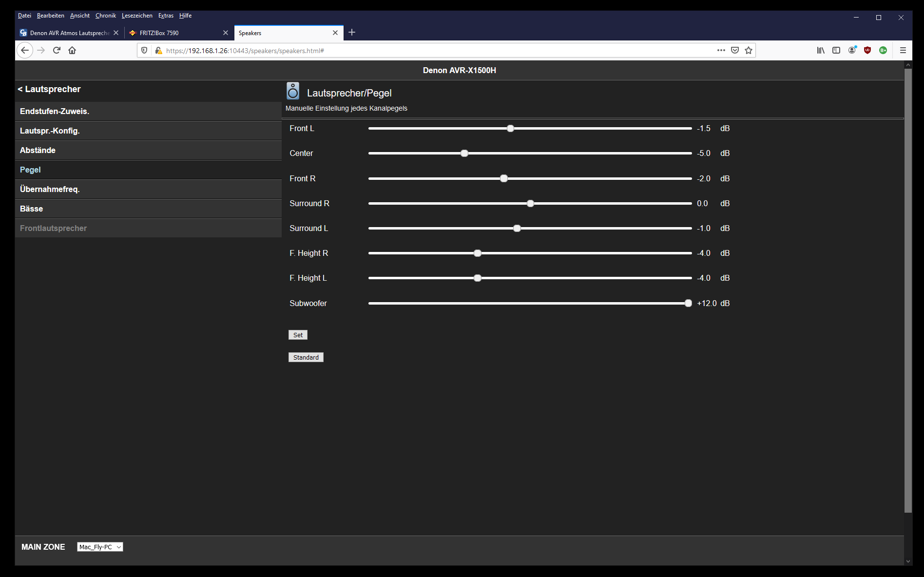Open the Datei menu
Screen dimensions: 924x577
(24, 16)
